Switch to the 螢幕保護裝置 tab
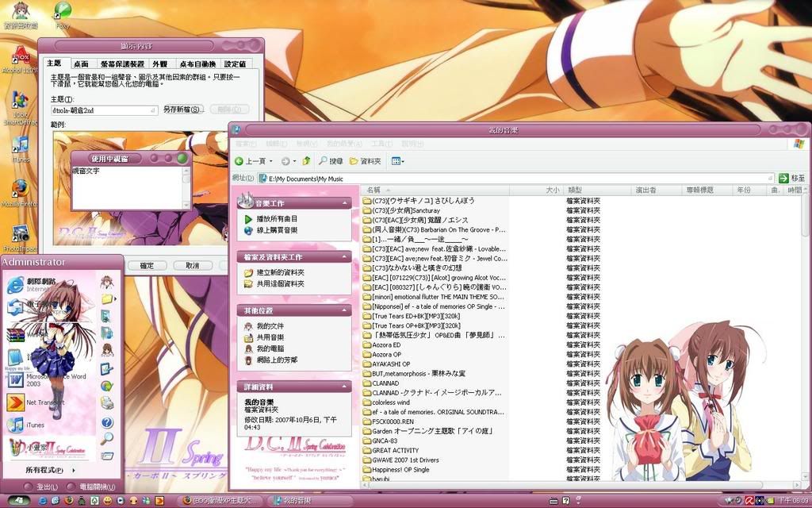812x508 pixels. tap(122, 63)
